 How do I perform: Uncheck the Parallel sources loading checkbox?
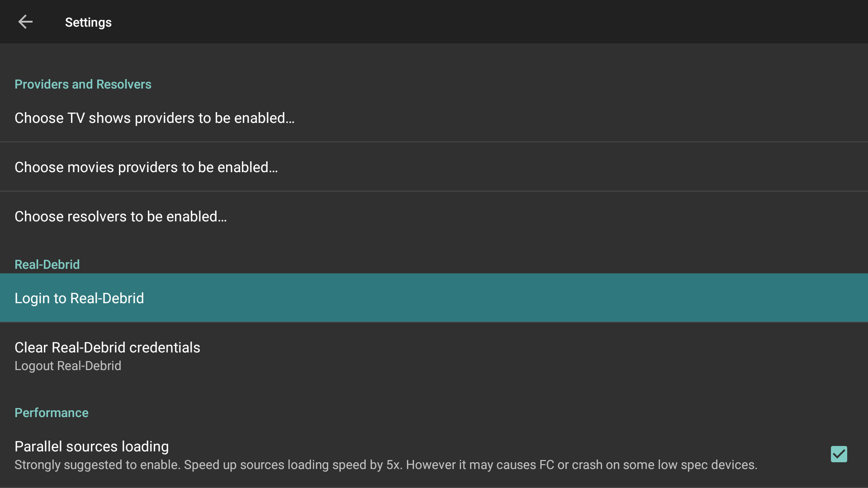[x=839, y=454]
